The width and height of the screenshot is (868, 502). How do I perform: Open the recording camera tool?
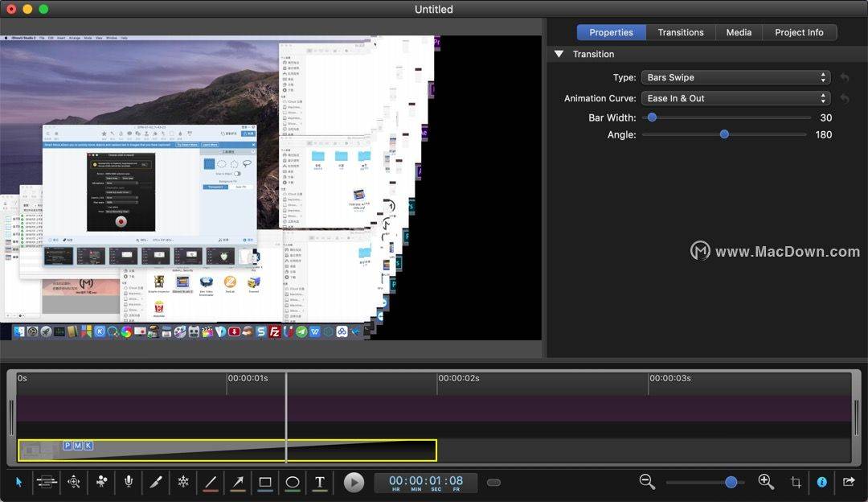pos(101,482)
